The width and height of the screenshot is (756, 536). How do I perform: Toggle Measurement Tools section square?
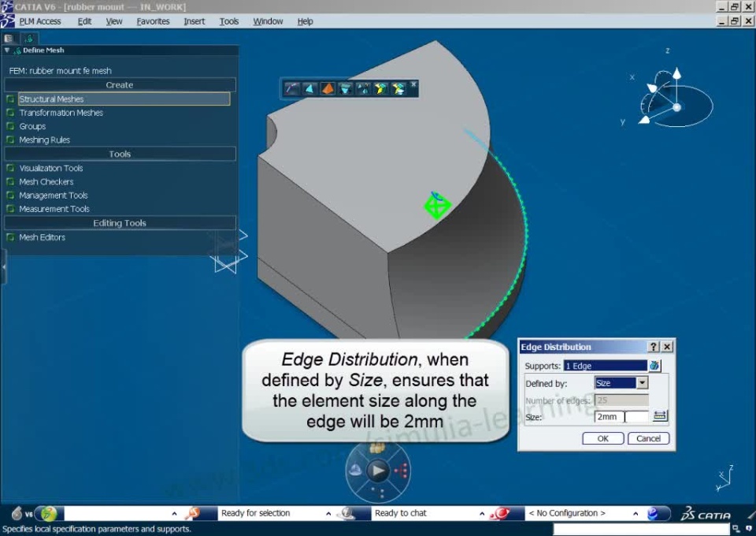tap(10, 208)
